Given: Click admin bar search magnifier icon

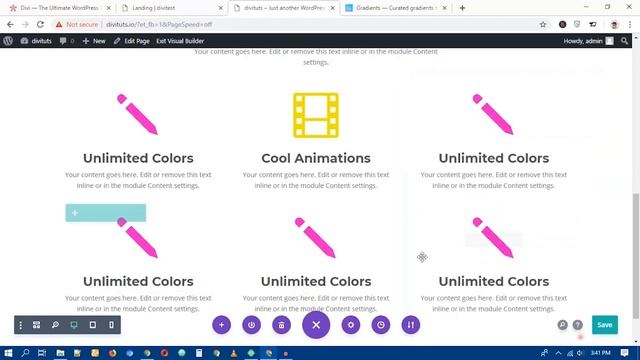Looking at the screenshot, I should click(x=624, y=41).
